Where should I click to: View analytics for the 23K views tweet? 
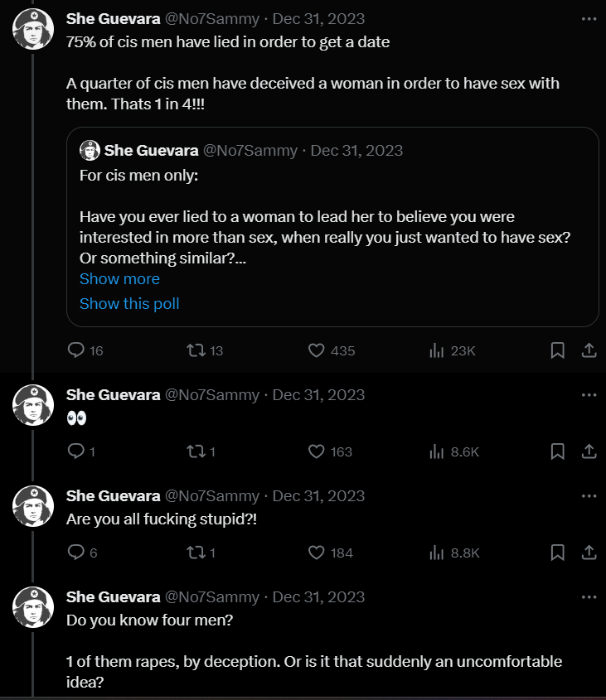point(436,350)
